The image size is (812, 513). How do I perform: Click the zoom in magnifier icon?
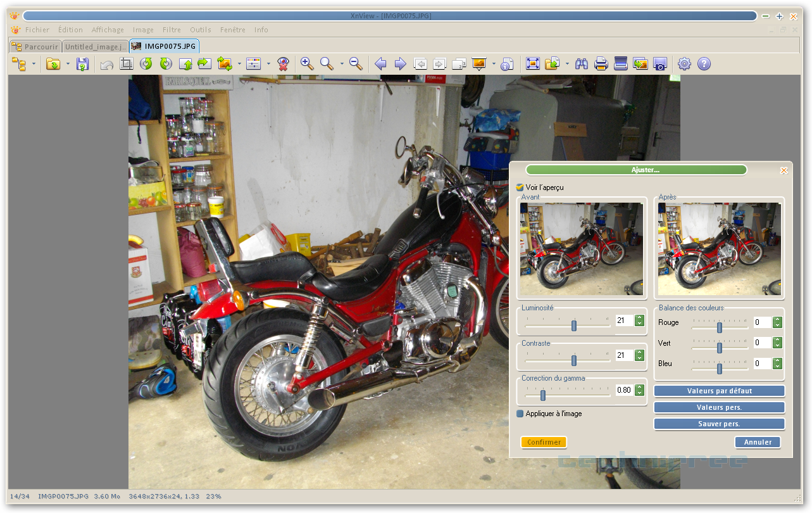point(307,63)
